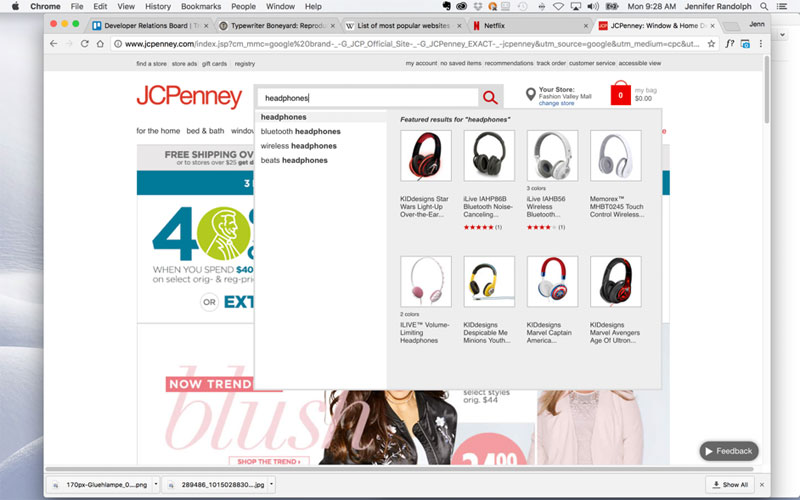Open ILIVE Volume-Limiting Headphones thumbnail
This screenshot has height=500, width=800.
click(426, 282)
